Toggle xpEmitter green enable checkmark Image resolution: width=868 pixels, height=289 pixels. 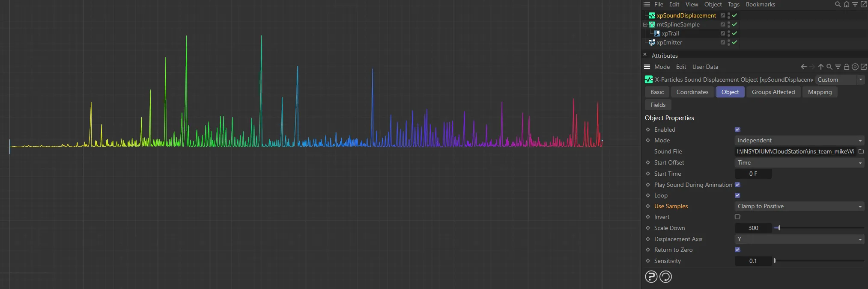(x=734, y=42)
